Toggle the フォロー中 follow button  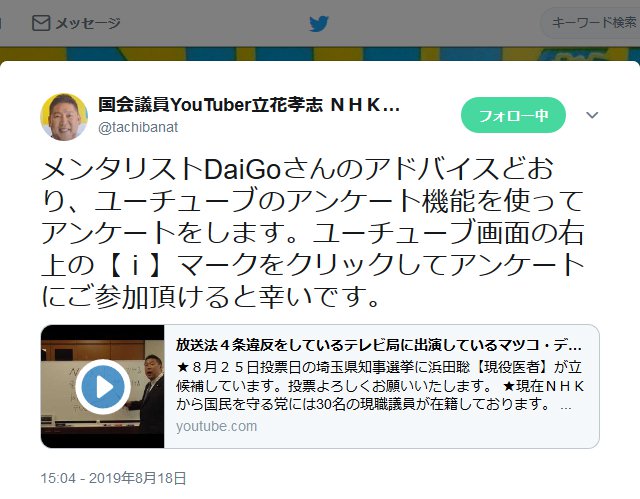(513, 115)
